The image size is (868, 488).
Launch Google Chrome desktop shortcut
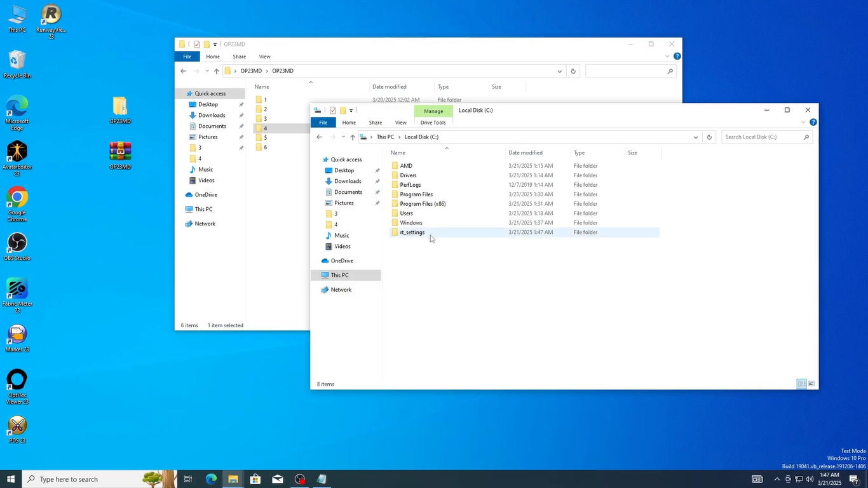click(x=17, y=198)
